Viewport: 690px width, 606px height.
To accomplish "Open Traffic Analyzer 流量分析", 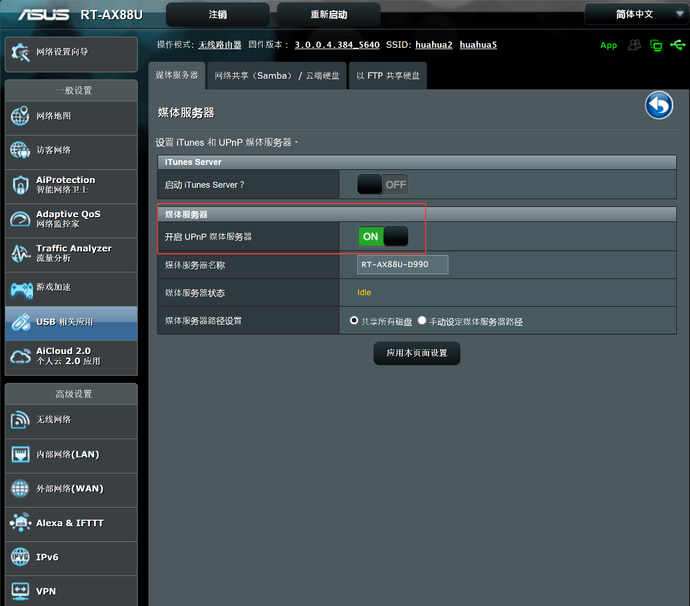I will click(70, 253).
